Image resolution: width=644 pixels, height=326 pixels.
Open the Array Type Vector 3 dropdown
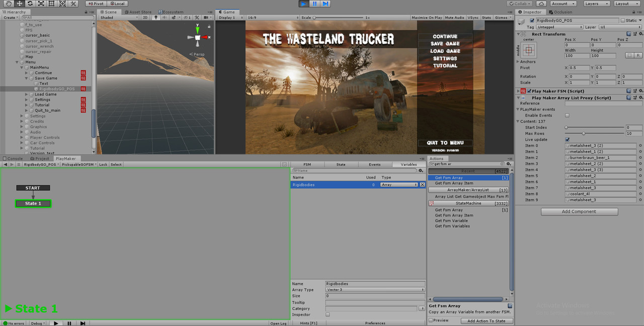[x=375, y=290]
